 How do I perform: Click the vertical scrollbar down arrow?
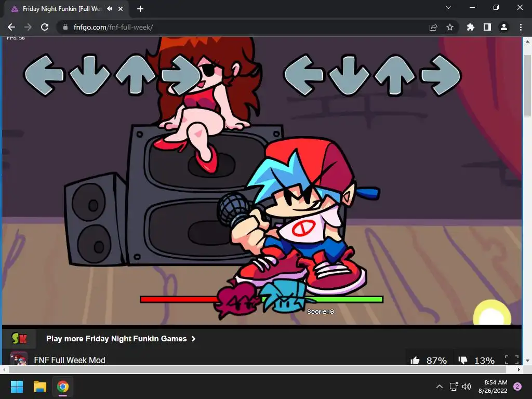click(x=527, y=361)
